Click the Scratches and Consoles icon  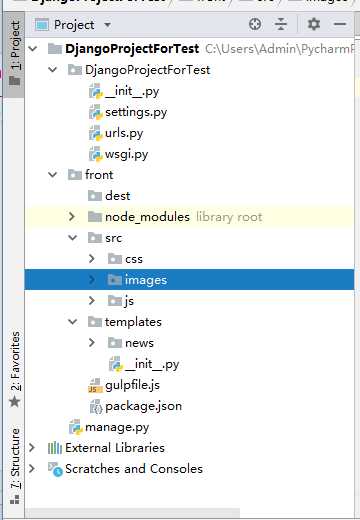[55, 469]
